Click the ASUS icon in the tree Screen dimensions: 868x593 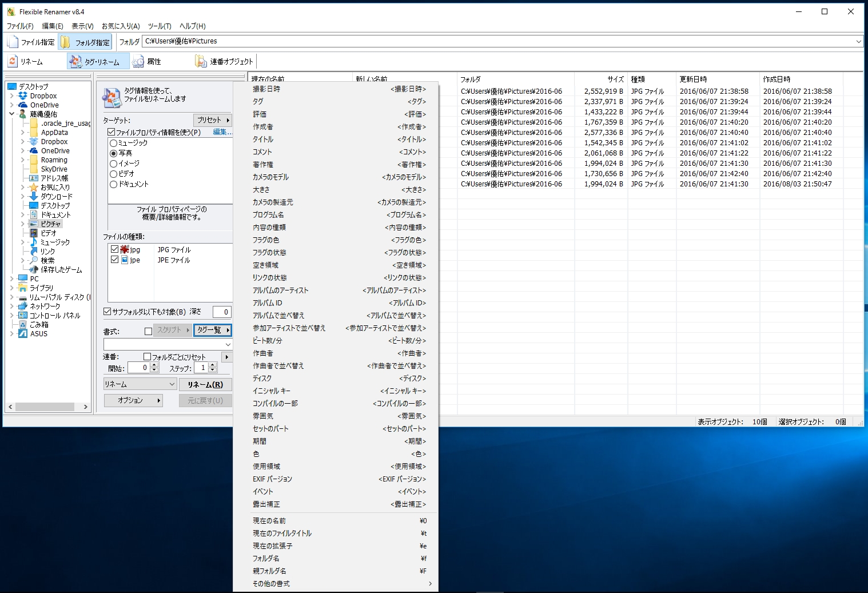[23, 334]
